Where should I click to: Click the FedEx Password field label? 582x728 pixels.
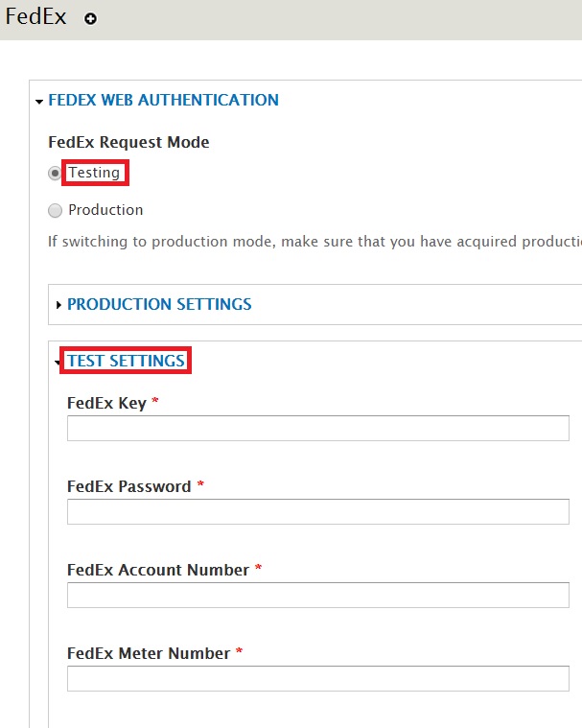[129, 486]
